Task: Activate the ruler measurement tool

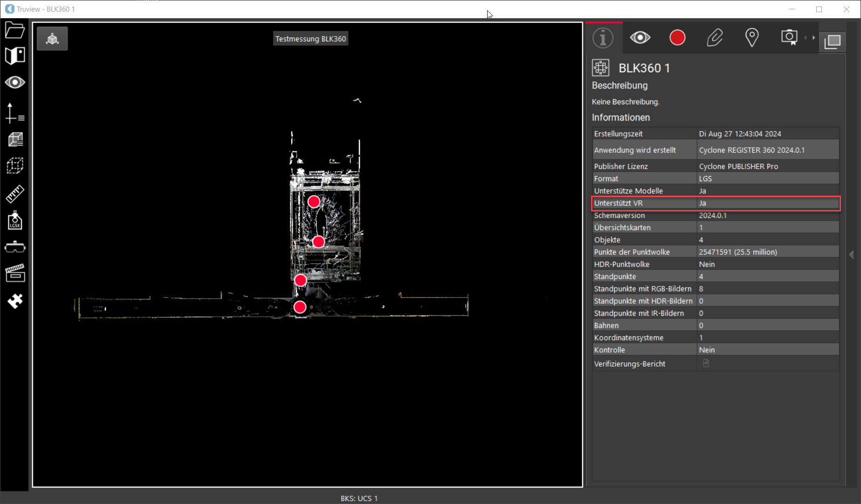Action: tap(14, 194)
